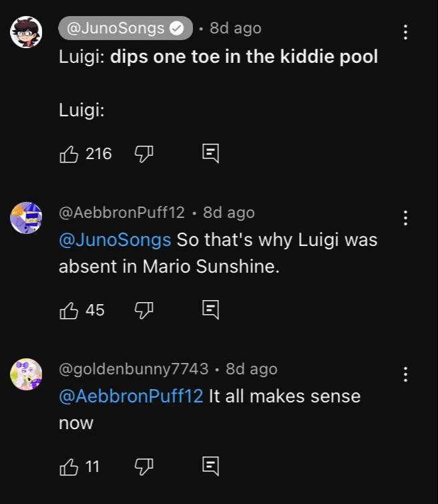Screen dimensions: 438x504
Task: Open options menu for goldenbunny7743 comment
Action: click(405, 374)
